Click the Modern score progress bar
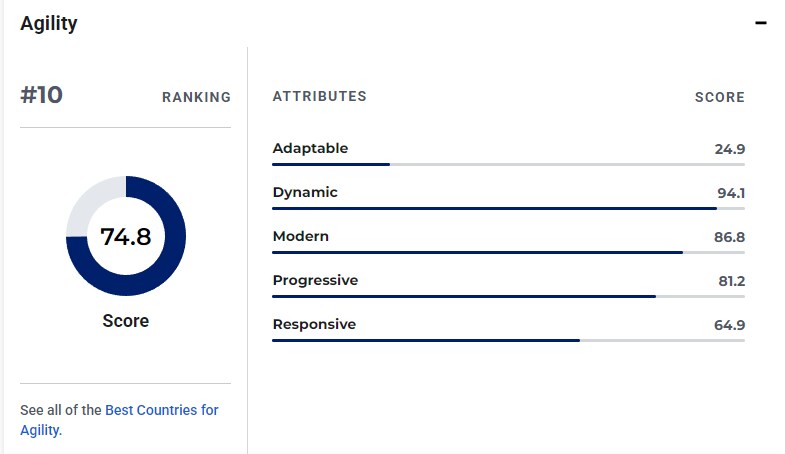Screen dimensions: 785x454 point(508,252)
